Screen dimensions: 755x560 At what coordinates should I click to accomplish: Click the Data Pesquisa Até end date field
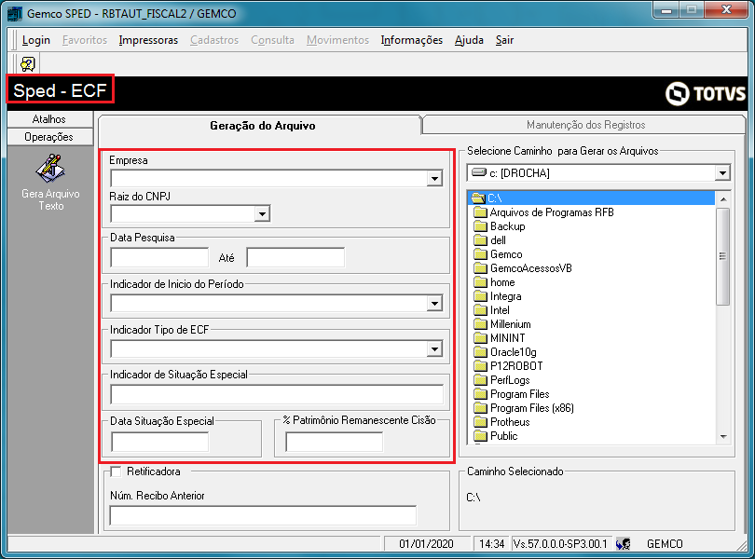(x=295, y=257)
